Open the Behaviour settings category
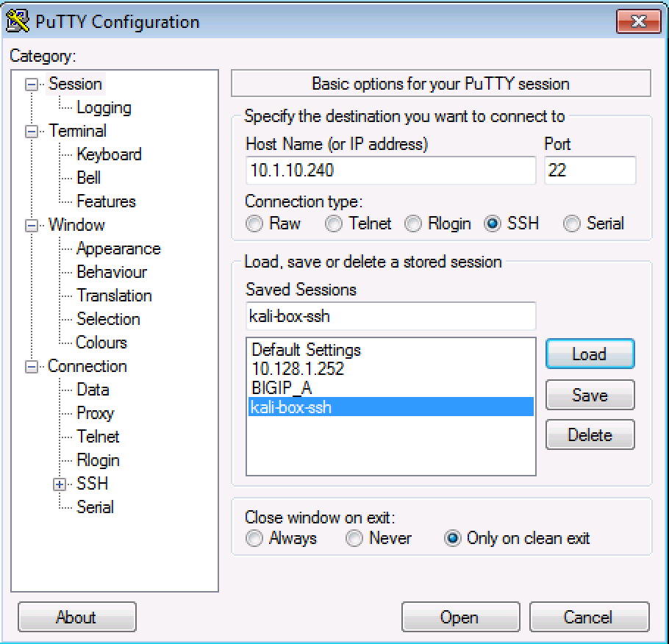The image size is (669, 644). [112, 272]
